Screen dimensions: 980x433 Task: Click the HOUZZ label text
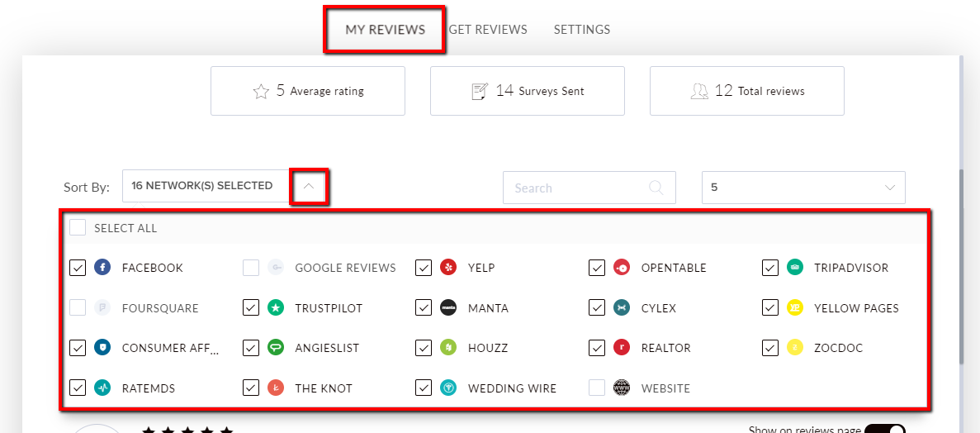pos(487,349)
